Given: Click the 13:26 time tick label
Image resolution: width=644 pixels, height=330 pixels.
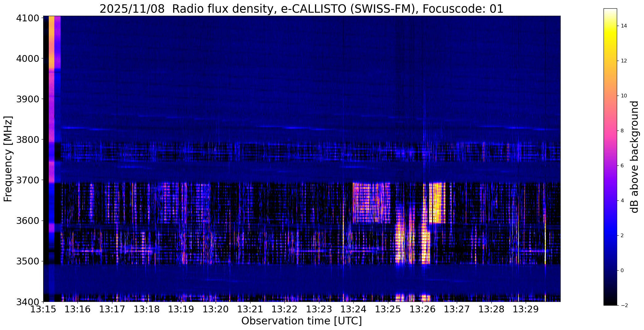Looking at the screenshot, I should click(x=423, y=309).
